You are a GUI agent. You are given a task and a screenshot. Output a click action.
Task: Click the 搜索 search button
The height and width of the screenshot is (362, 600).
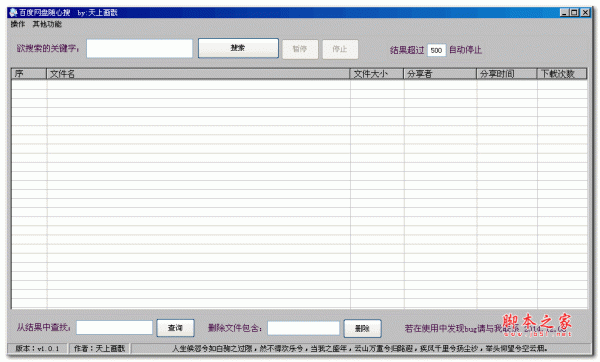(x=238, y=48)
